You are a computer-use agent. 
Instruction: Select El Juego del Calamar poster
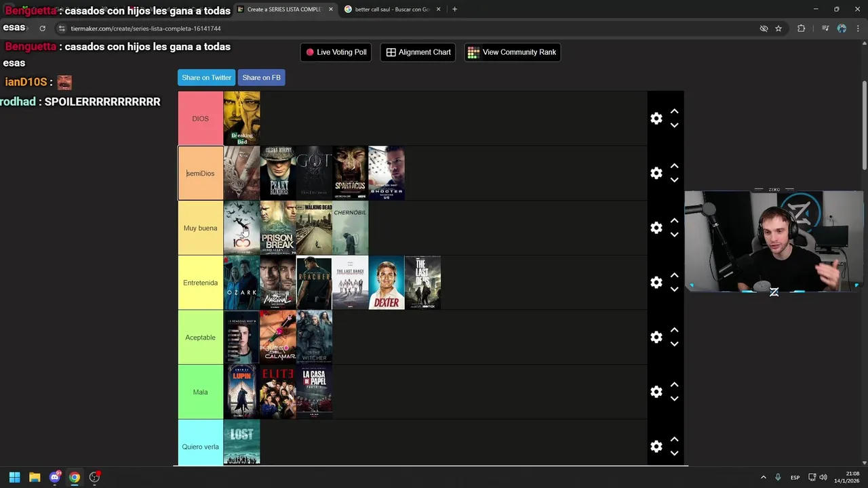(278, 338)
